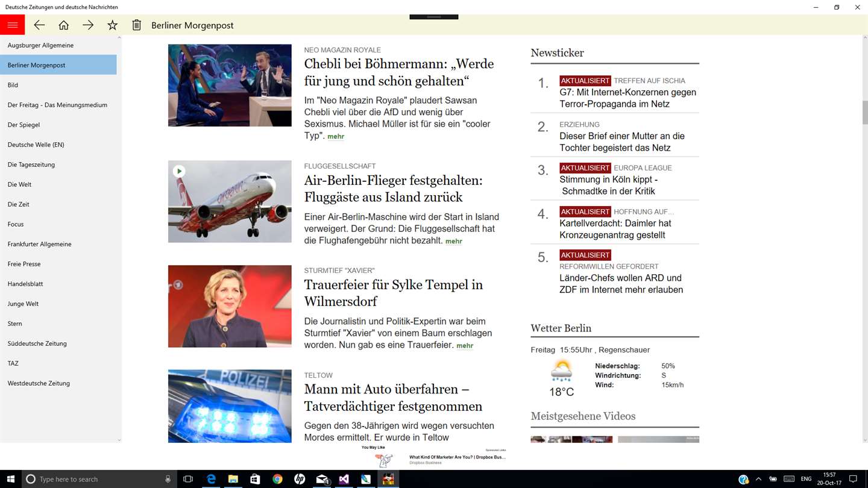Open Air-Berlin-Flieger festgehalten headline
Image resolution: width=868 pixels, height=488 pixels.
(394, 189)
